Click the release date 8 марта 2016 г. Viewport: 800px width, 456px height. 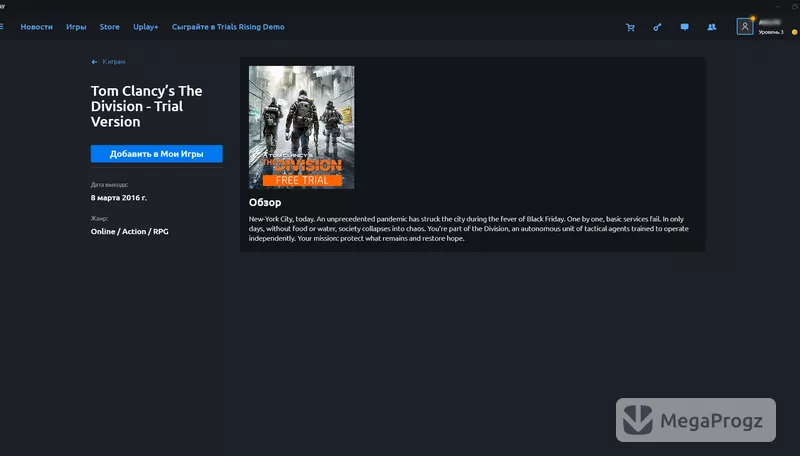pyautogui.click(x=118, y=198)
